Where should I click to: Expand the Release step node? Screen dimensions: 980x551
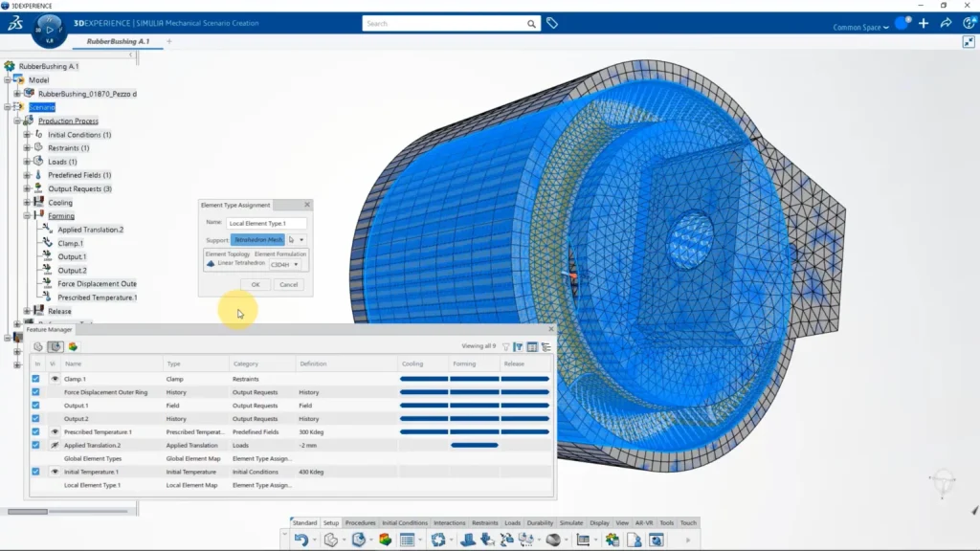(x=27, y=311)
